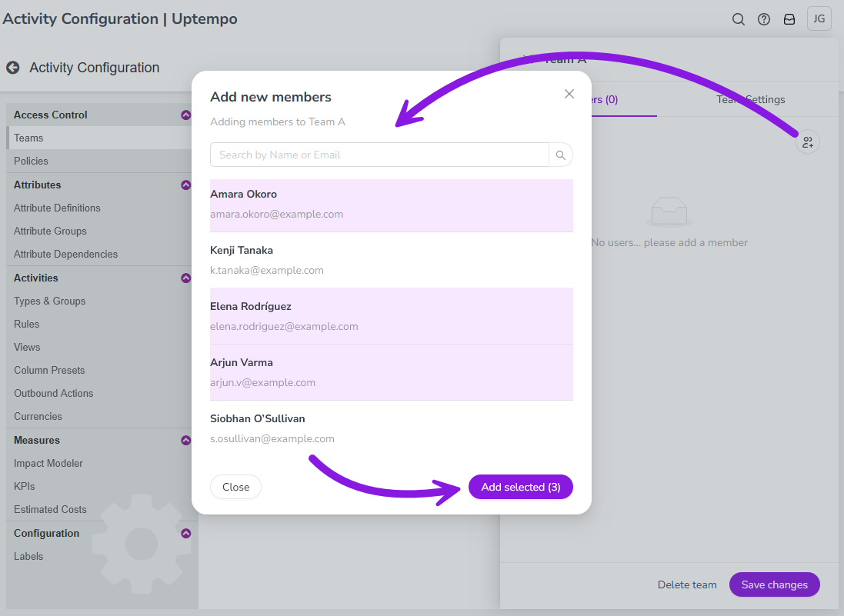The image size is (844, 616).
Task: Open Views in the sidebar
Action: point(99,348)
